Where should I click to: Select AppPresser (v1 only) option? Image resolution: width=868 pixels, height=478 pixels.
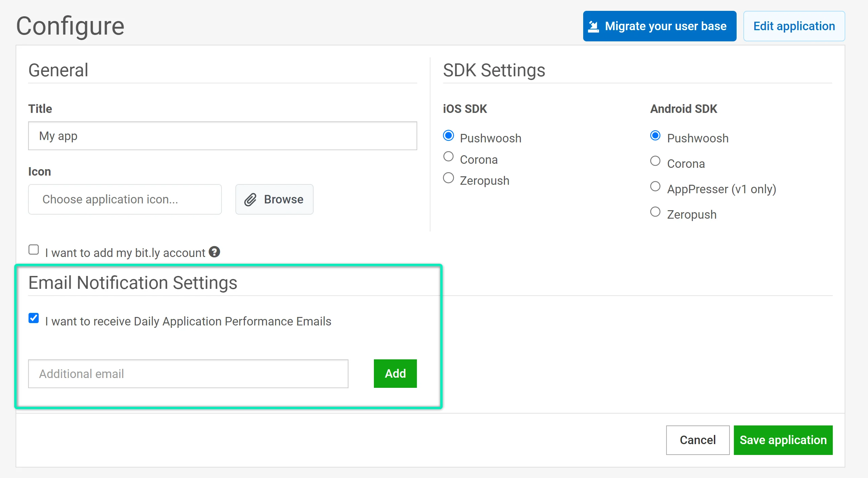pyautogui.click(x=655, y=186)
